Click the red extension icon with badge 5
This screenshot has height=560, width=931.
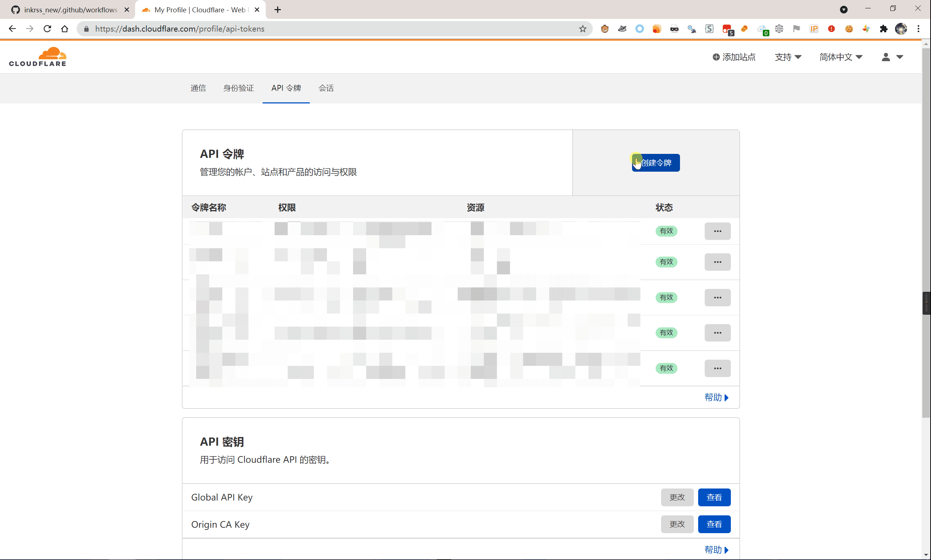click(x=728, y=29)
